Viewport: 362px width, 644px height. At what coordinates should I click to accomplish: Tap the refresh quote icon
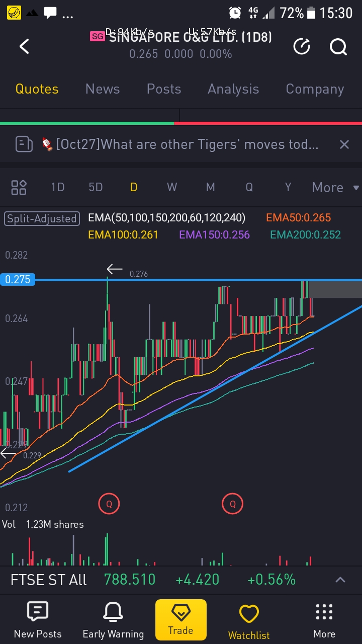tap(302, 47)
